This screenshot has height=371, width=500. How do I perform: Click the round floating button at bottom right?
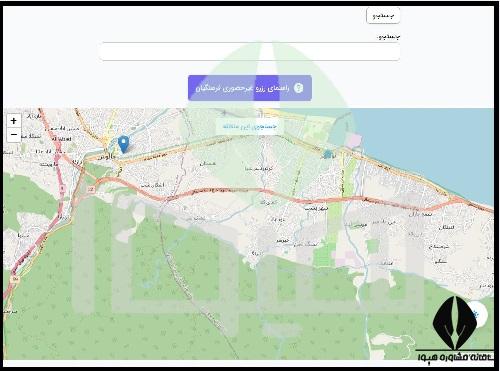[x=478, y=314]
